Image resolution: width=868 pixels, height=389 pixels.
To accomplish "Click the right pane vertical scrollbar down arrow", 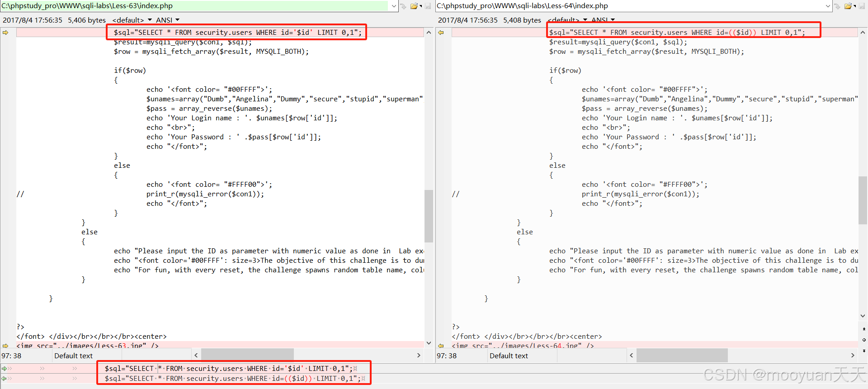I will (x=863, y=316).
